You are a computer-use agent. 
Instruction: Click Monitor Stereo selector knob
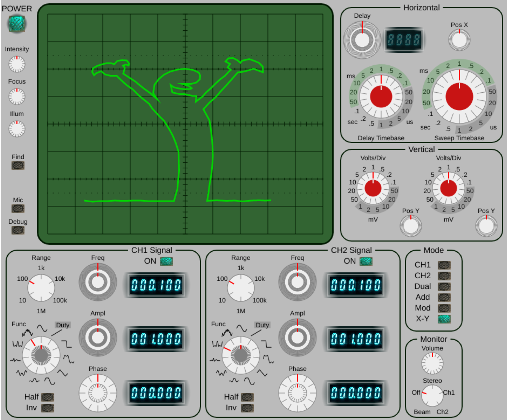click(432, 395)
